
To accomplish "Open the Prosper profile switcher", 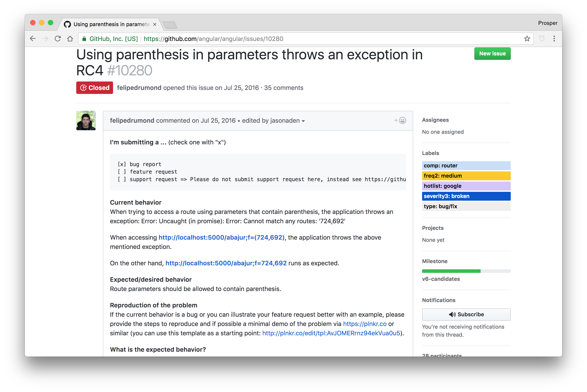I will (548, 23).
